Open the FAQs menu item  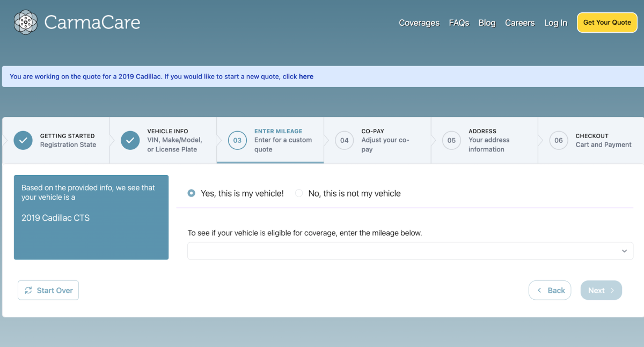[x=459, y=23]
